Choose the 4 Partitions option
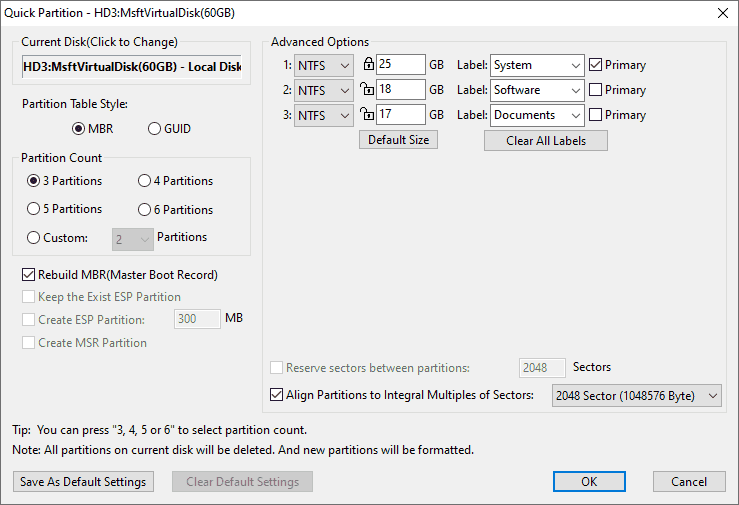This screenshot has width=739, height=505. point(145,181)
